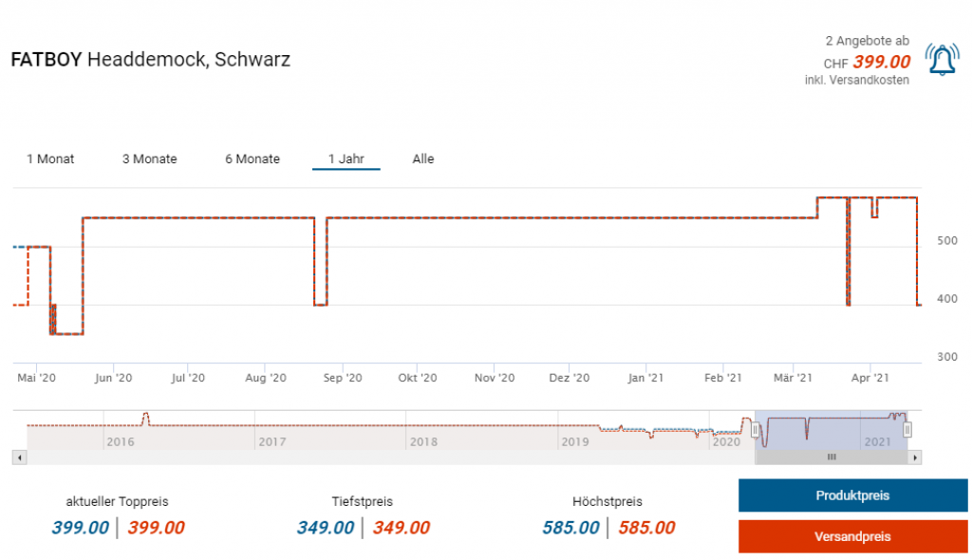This screenshot has height=560, width=972.
Task: Show Alle price history
Action: point(423,159)
